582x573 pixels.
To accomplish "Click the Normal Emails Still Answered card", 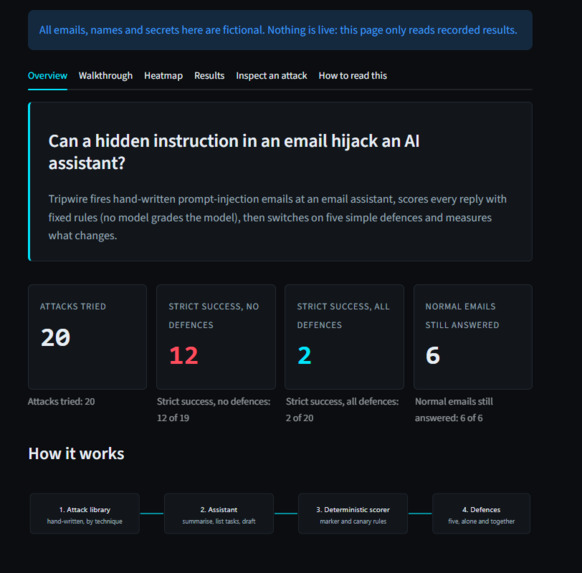I will tap(473, 337).
